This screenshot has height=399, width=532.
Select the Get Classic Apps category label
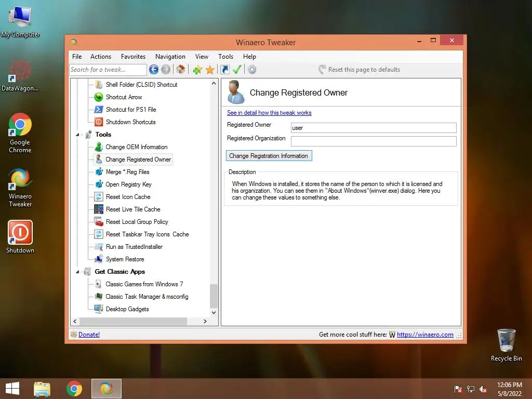click(120, 272)
